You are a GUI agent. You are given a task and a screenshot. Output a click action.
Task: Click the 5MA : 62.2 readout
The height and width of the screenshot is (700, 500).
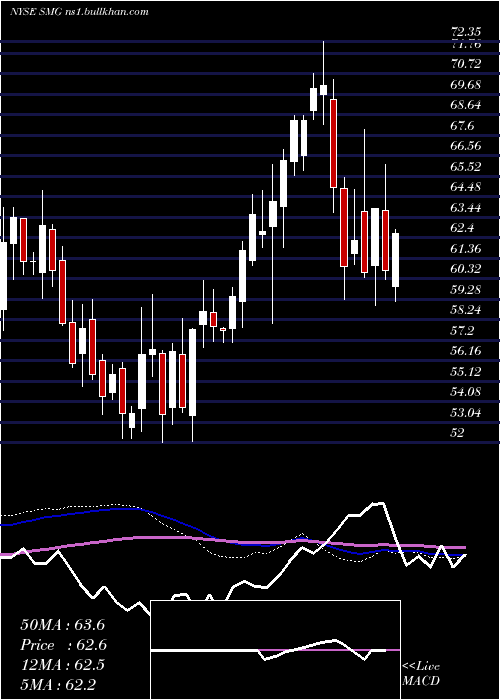click(58, 685)
